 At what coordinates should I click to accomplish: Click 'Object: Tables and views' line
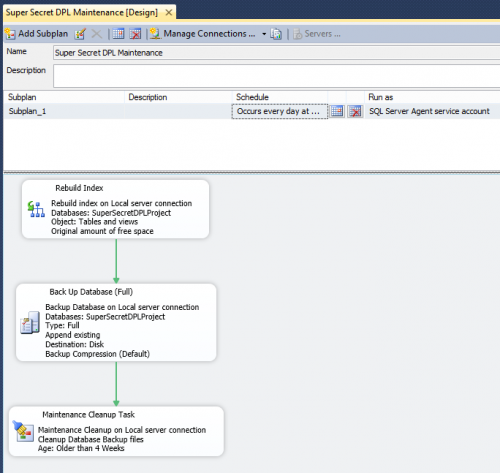point(94,222)
